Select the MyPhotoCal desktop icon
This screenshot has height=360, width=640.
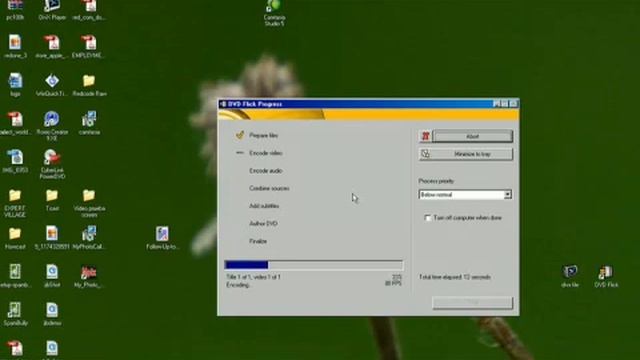point(89,238)
